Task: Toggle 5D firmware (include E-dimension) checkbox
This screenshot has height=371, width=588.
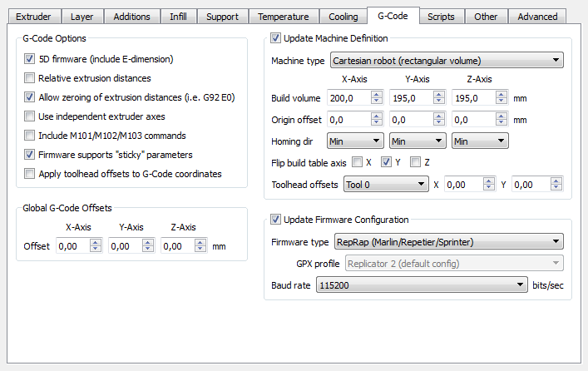Action: pyautogui.click(x=30, y=59)
